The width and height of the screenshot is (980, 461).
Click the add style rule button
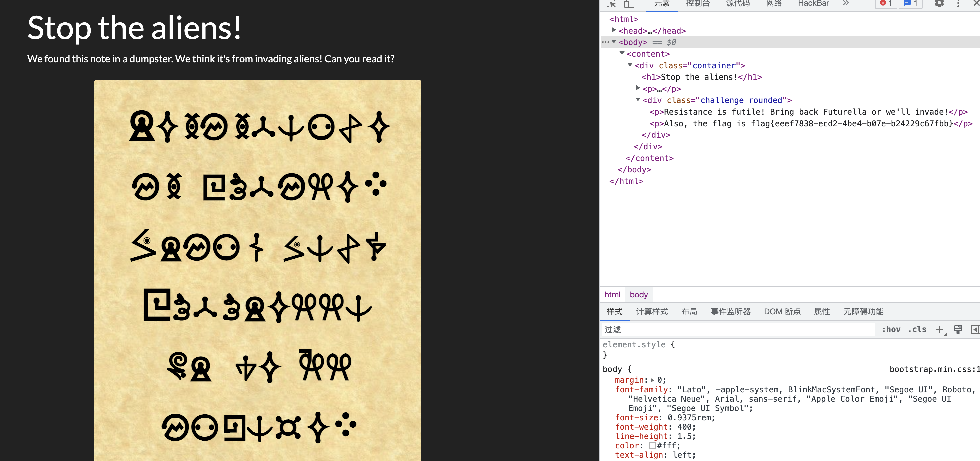[939, 330]
